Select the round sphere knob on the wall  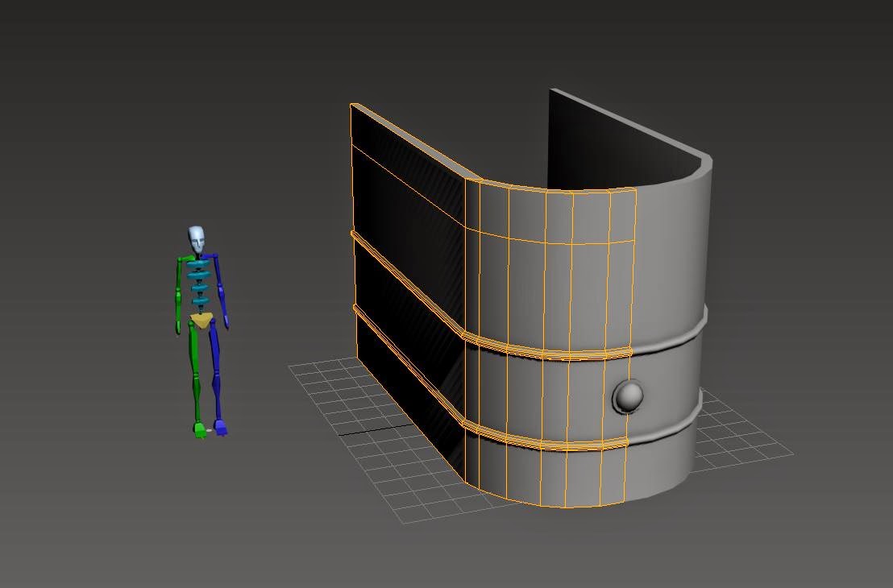(x=629, y=395)
